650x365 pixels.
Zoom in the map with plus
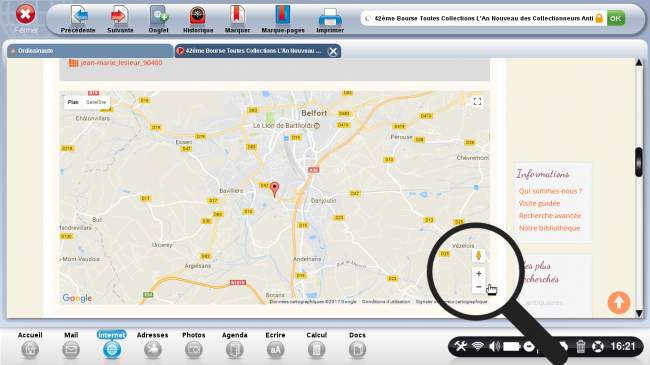pos(478,273)
